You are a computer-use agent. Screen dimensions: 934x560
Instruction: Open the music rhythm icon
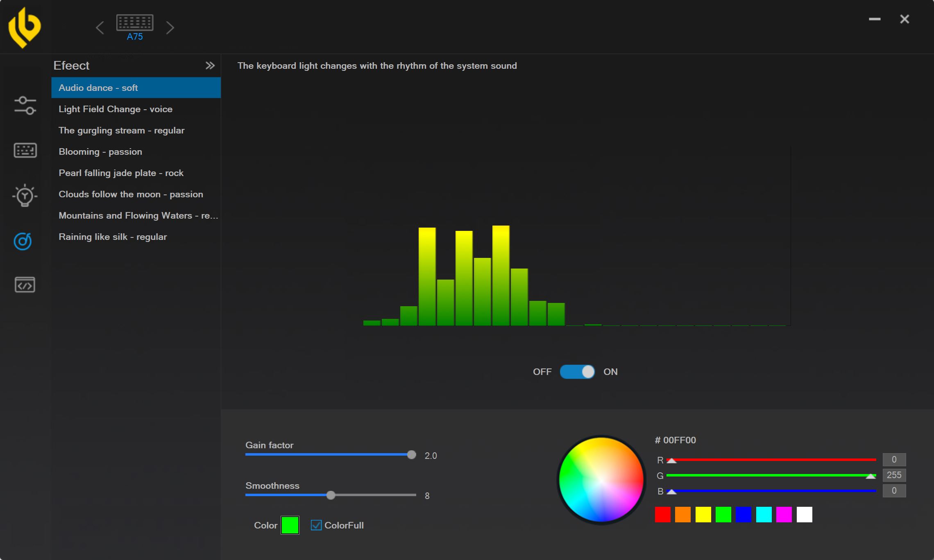[23, 241]
